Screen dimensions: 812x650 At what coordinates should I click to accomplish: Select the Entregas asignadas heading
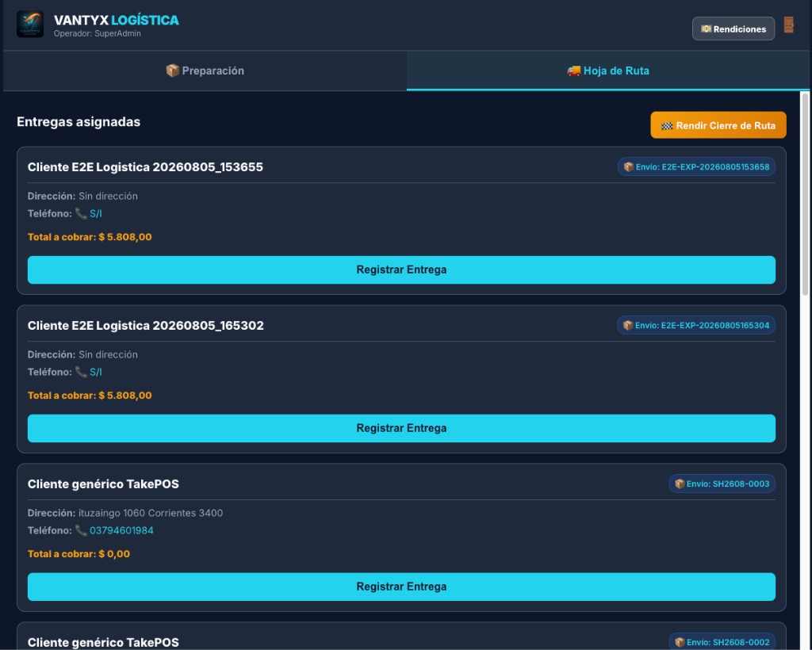79,121
